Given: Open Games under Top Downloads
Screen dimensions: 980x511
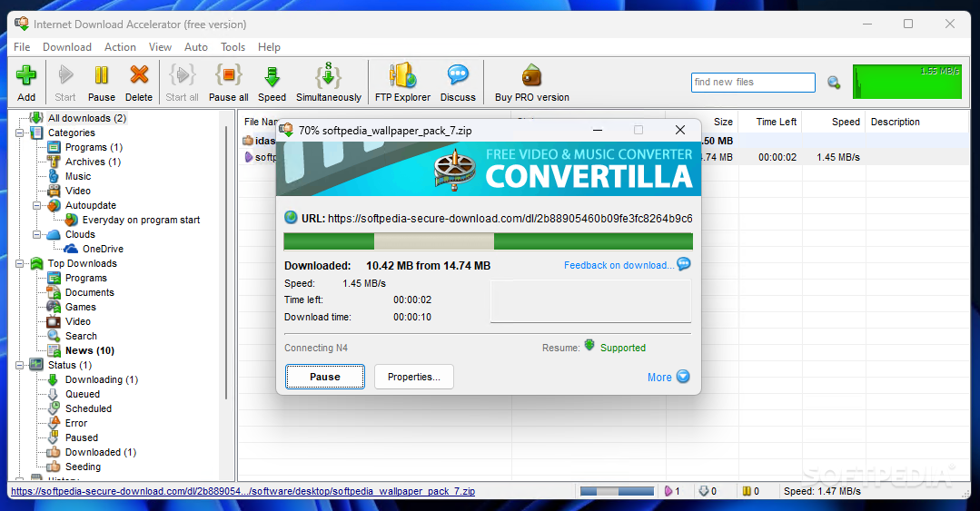Looking at the screenshot, I should (x=80, y=307).
